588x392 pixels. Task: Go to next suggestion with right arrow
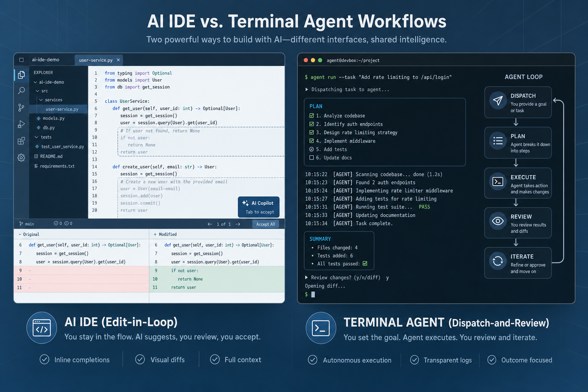point(238,224)
